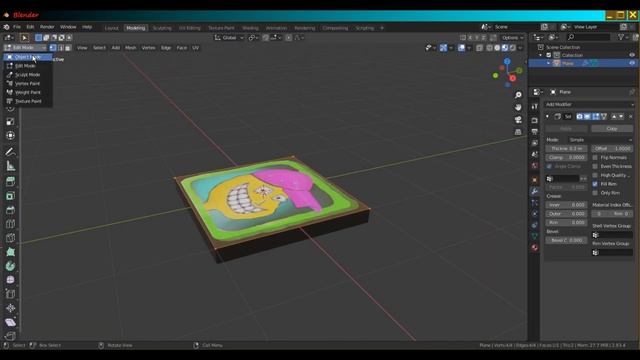Enable face select mode

[68, 48]
